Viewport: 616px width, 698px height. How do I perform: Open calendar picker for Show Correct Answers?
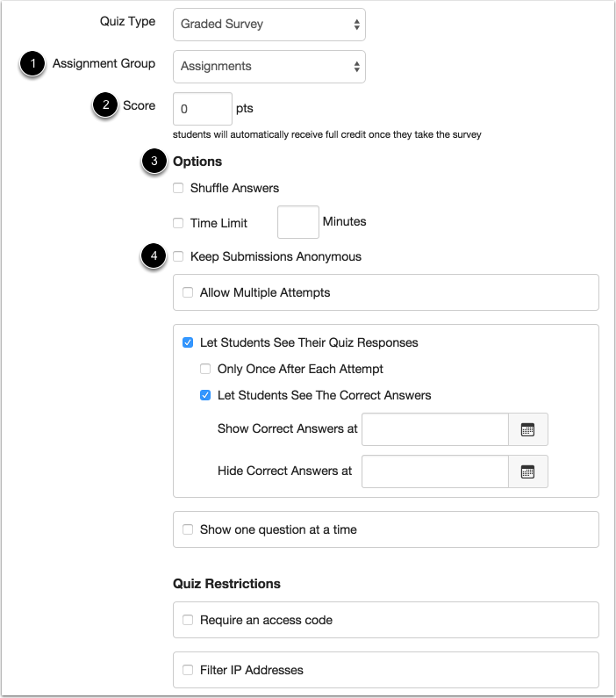click(527, 429)
